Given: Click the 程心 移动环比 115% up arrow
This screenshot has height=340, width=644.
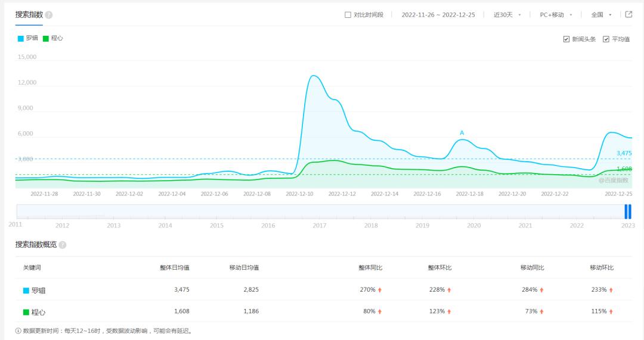Looking at the screenshot, I should coord(611,311).
